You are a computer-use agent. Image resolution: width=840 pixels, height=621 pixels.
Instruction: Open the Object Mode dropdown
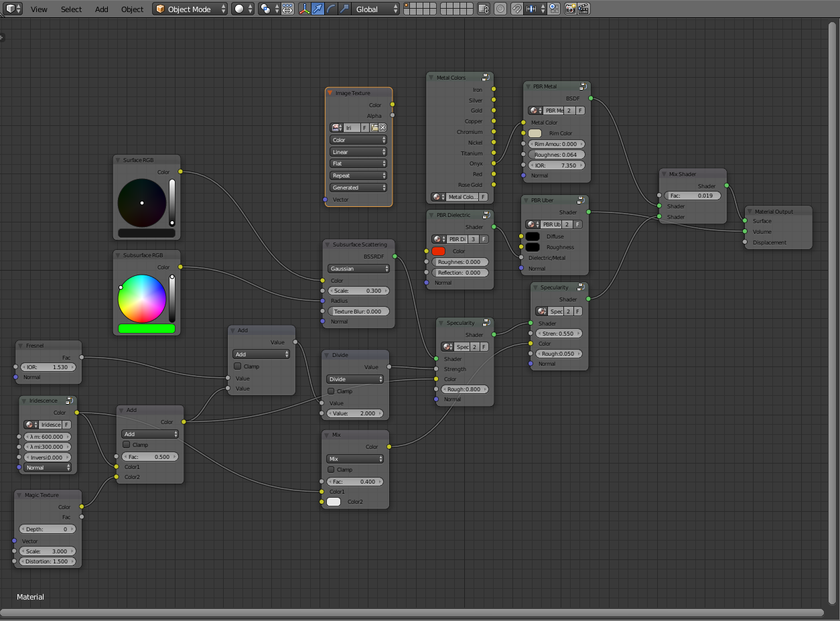click(x=190, y=9)
